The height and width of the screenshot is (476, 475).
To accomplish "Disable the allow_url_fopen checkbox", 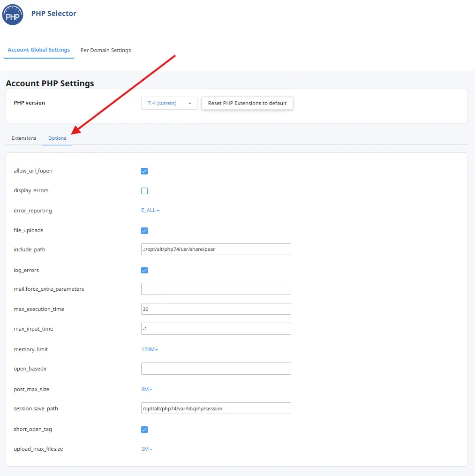I will 144,171.
